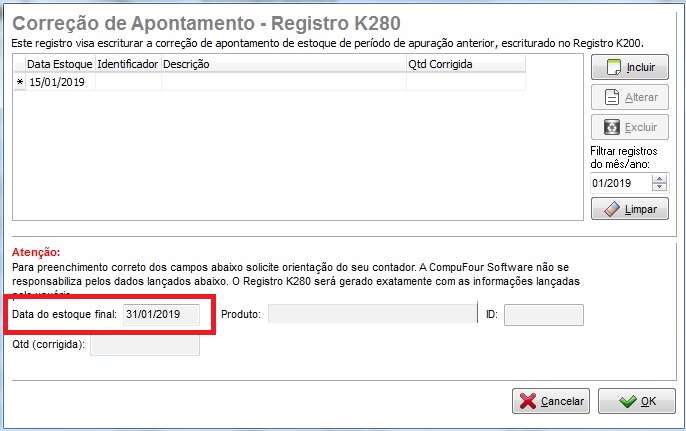Click the 01/2019 month filter field
Image resolution: width=686 pixels, height=431 pixels.
click(621, 183)
